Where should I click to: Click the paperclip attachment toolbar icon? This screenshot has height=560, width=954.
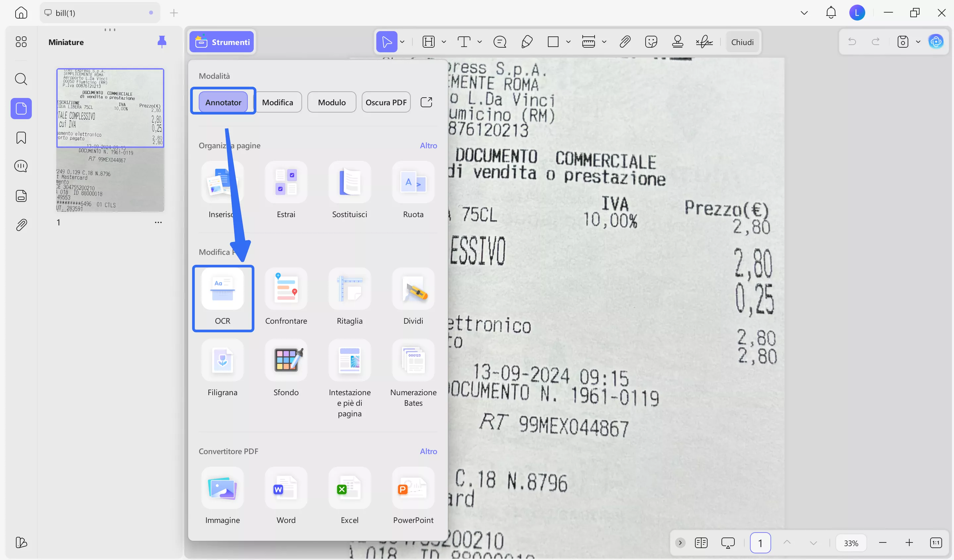625,42
